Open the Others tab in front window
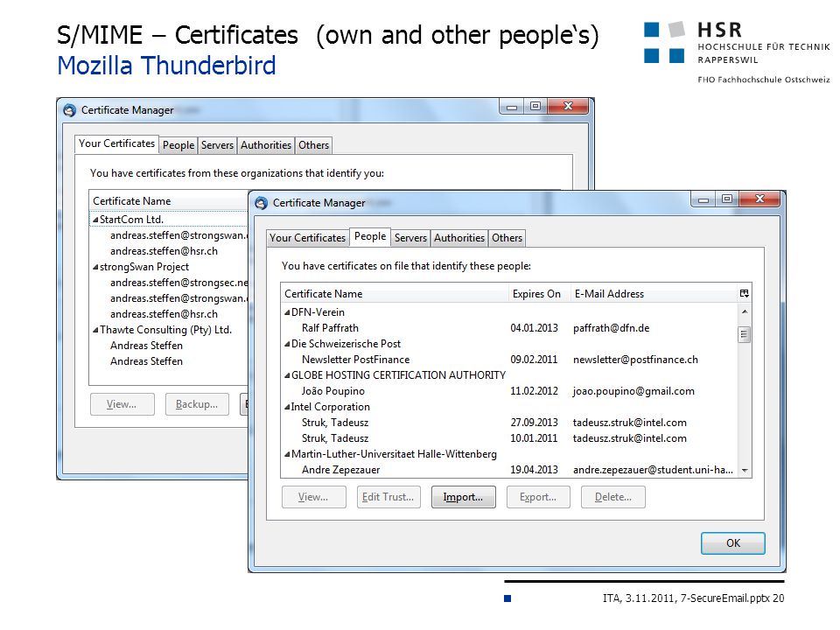Viewport: 840px width, 630px height. click(x=507, y=238)
